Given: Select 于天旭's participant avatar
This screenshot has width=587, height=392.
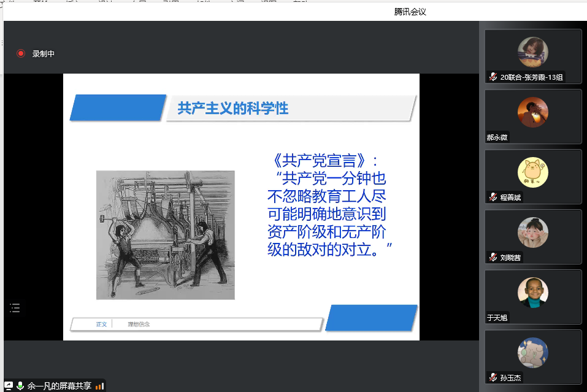Looking at the screenshot, I should pyautogui.click(x=532, y=293).
